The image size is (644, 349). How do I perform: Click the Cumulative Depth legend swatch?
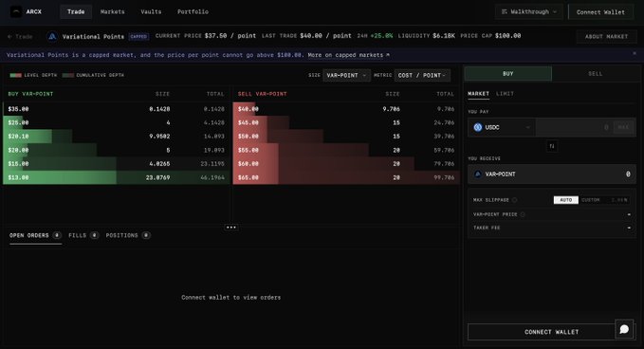[68, 76]
